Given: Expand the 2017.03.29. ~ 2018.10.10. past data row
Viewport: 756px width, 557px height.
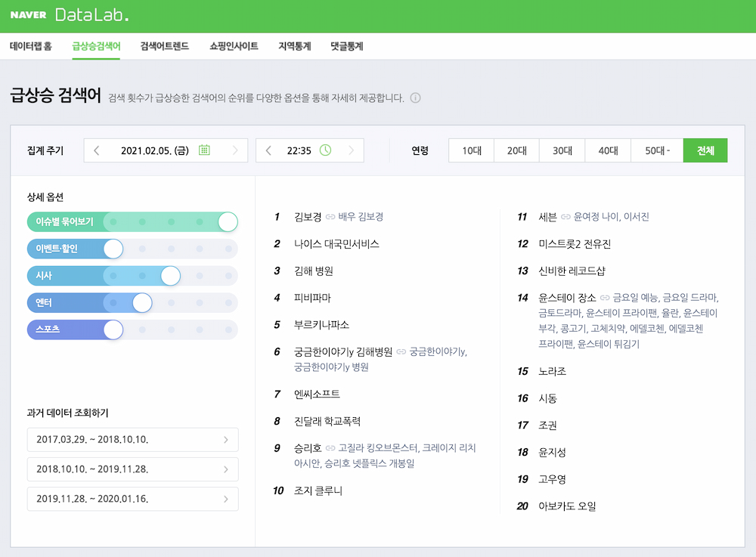Looking at the screenshot, I should tap(132, 439).
